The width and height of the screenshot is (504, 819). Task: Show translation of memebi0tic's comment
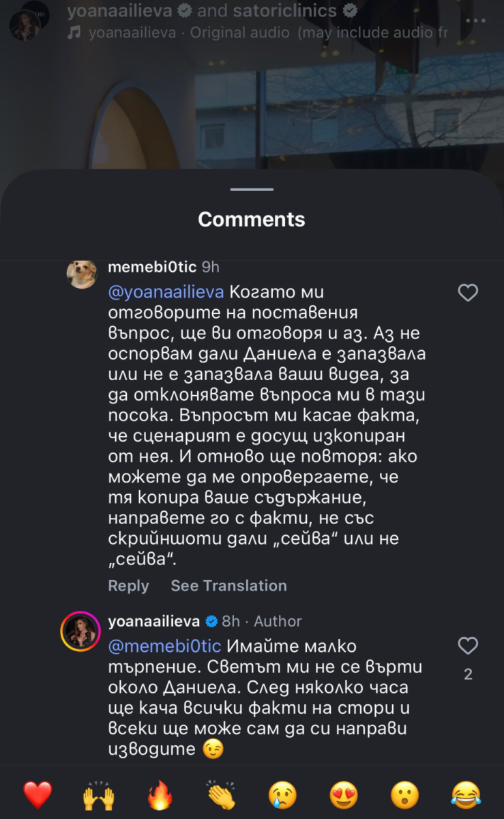[228, 586]
